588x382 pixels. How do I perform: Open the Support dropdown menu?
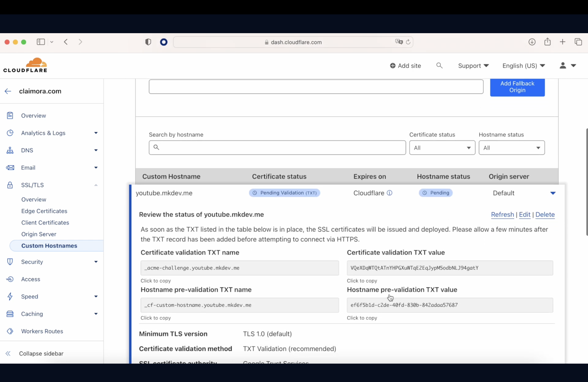473,66
